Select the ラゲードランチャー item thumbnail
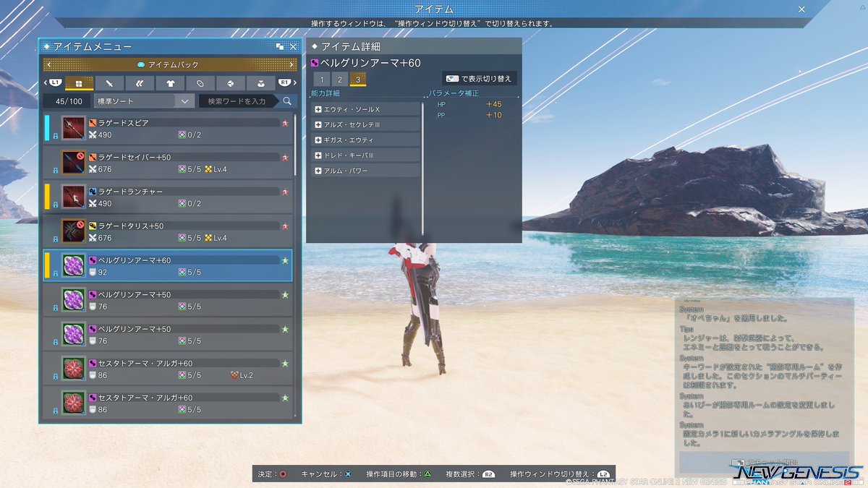The width and height of the screenshot is (868, 488). pyautogui.click(x=74, y=196)
